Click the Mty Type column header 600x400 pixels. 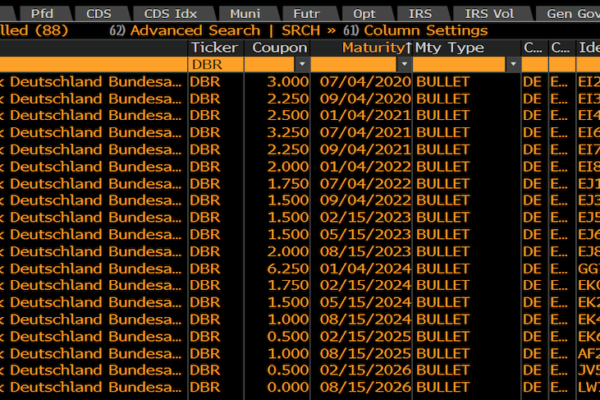450,48
